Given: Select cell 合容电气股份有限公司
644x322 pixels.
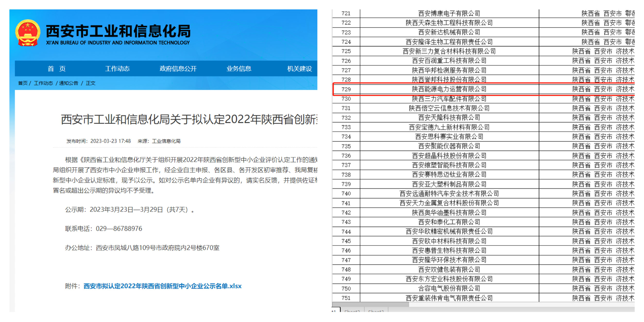Looking at the screenshot, I should [449, 288].
